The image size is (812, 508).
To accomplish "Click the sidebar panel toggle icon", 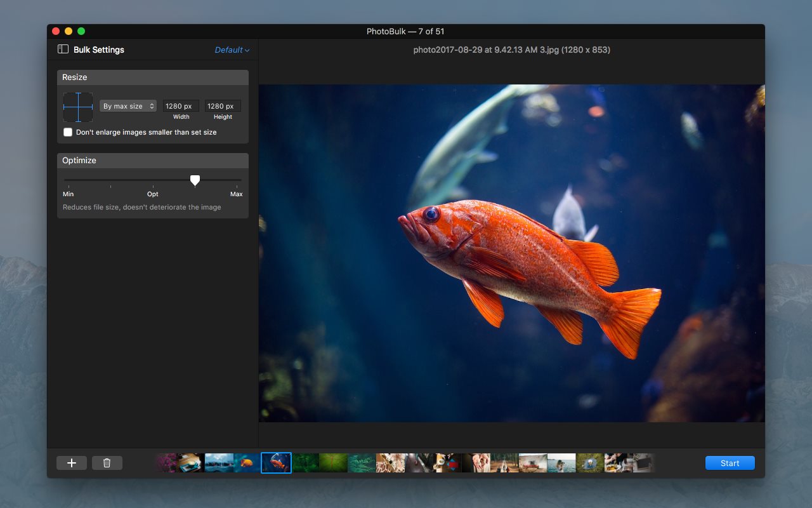I will click(63, 49).
